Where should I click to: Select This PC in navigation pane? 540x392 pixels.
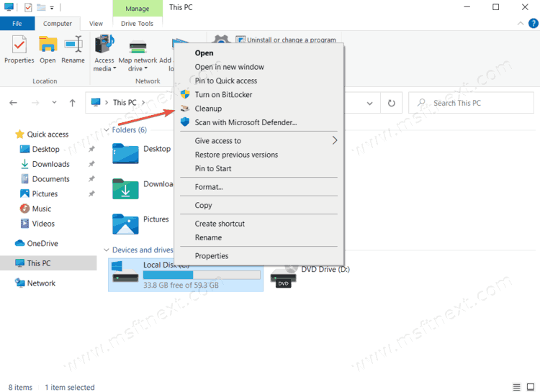coord(48,263)
